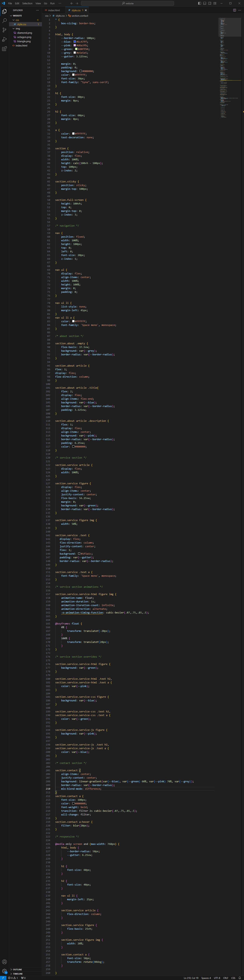The image size is (244, 980).
Task: Open the Run and Debug view
Action: point(5,40)
